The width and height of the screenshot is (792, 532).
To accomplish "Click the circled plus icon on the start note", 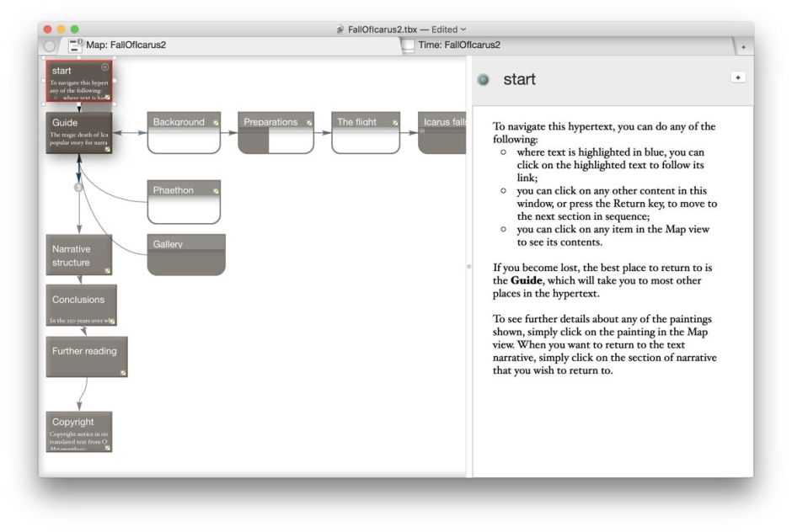I will [104, 66].
